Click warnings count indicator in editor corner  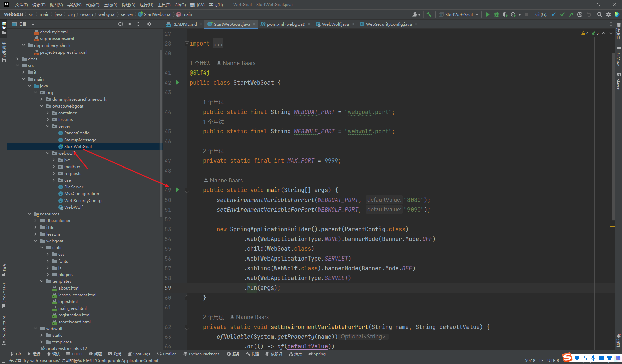(585, 33)
